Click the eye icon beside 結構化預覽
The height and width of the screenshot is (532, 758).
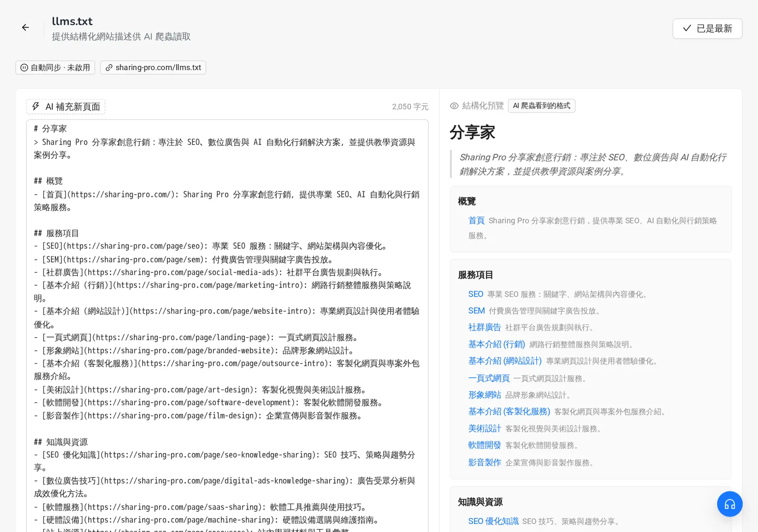(x=454, y=106)
